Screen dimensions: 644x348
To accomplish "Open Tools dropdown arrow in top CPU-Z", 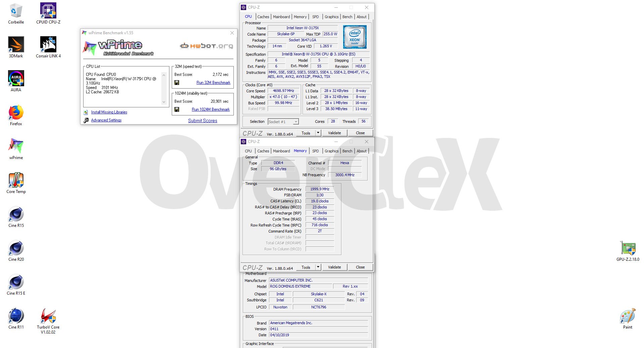I will pos(318,133).
